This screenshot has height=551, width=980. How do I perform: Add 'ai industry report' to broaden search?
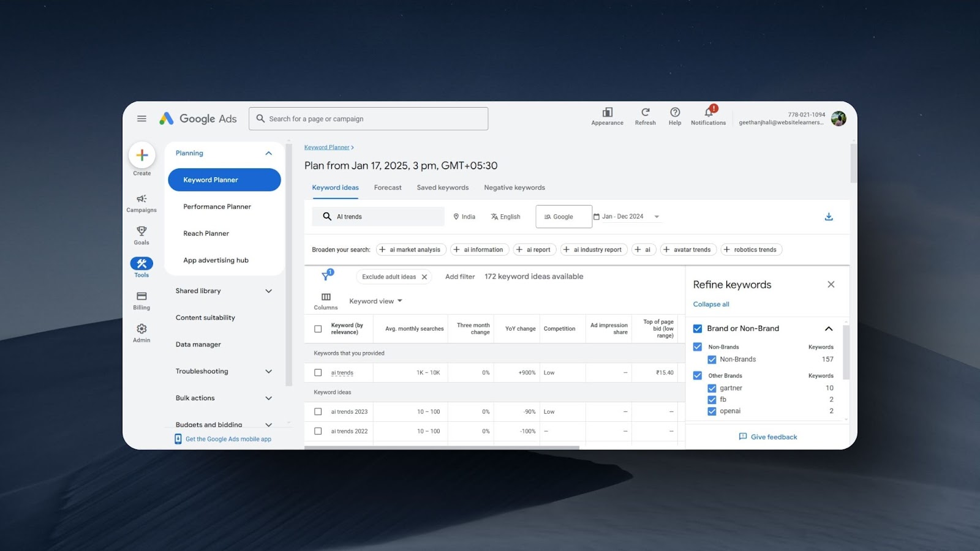click(x=594, y=250)
